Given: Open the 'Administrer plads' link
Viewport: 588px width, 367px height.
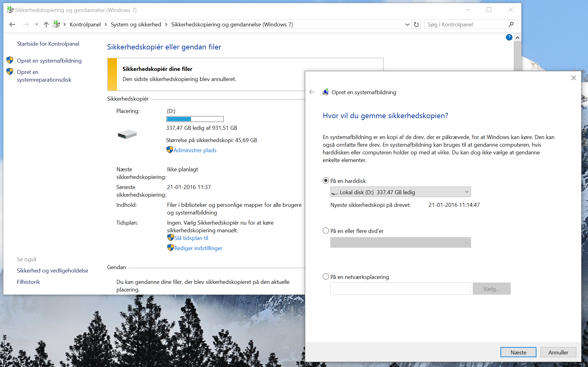Looking at the screenshot, I should pos(195,150).
